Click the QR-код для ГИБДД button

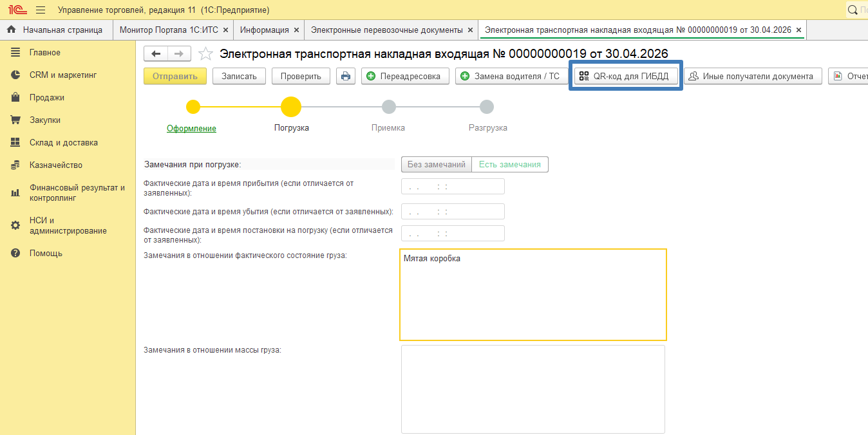point(625,76)
